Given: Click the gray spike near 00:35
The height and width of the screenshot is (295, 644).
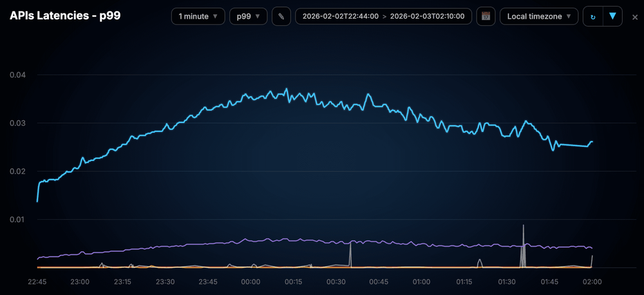Looking at the screenshot, I should [350, 244].
